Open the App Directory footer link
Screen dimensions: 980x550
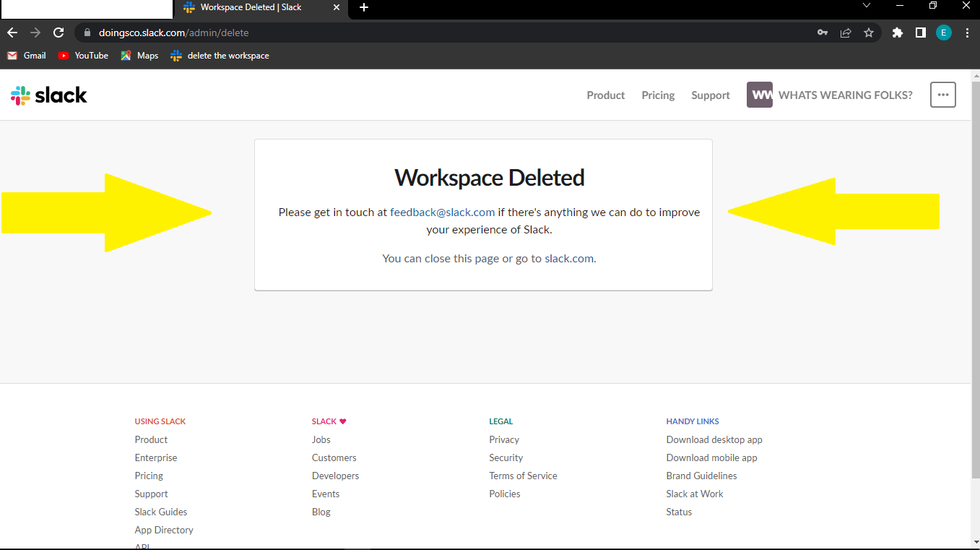tap(164, 530)
